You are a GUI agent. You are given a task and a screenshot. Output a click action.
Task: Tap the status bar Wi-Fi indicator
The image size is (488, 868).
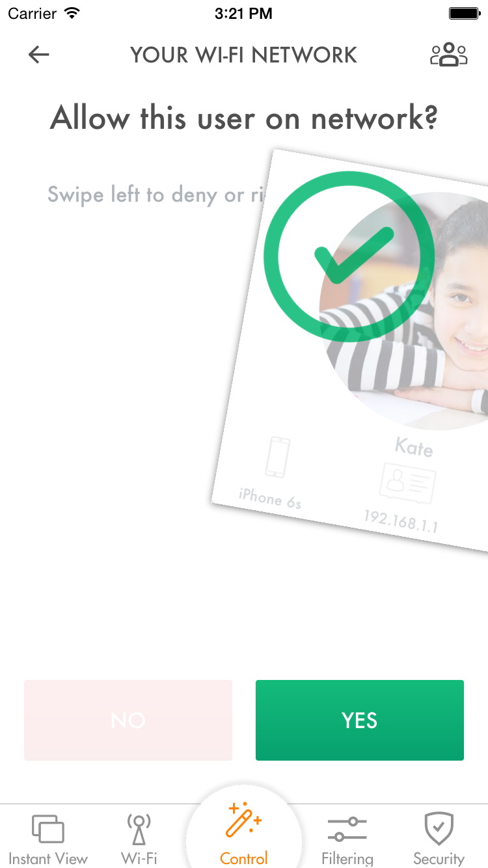point(72,12)
